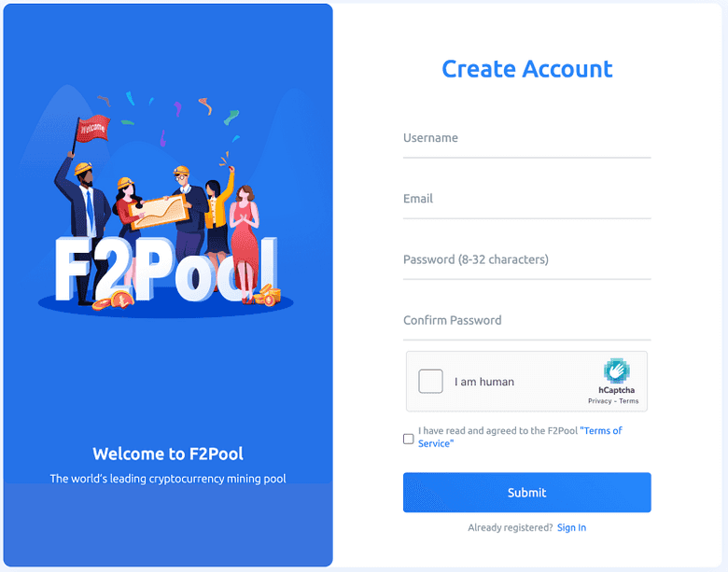Click into the Email field
Screen dimensions: 728x572
click(x=527, y=199)
